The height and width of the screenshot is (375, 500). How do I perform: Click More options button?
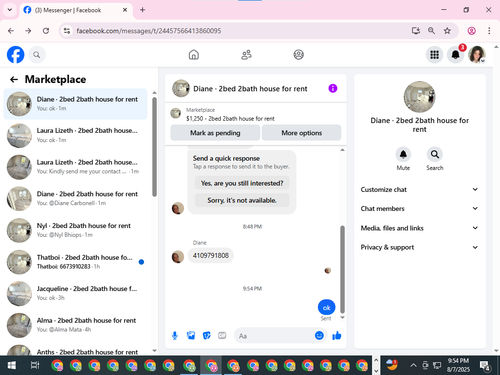[301, 133]
